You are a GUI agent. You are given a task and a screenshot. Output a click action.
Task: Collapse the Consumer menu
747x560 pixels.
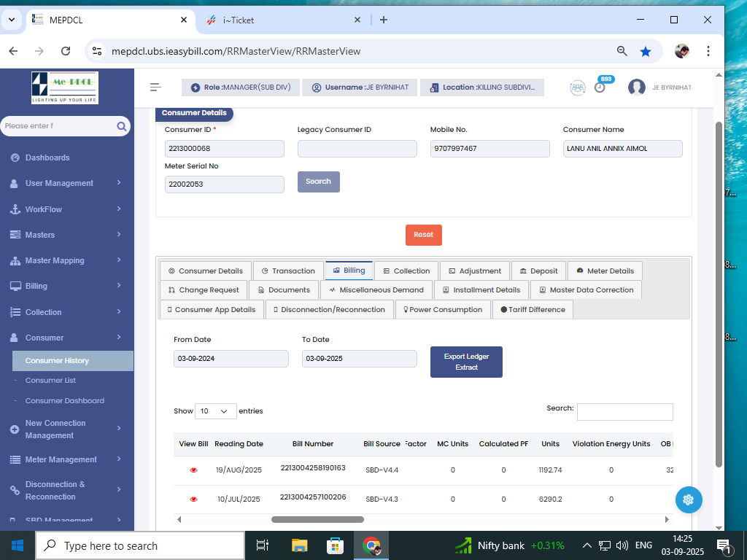(66, 338)
